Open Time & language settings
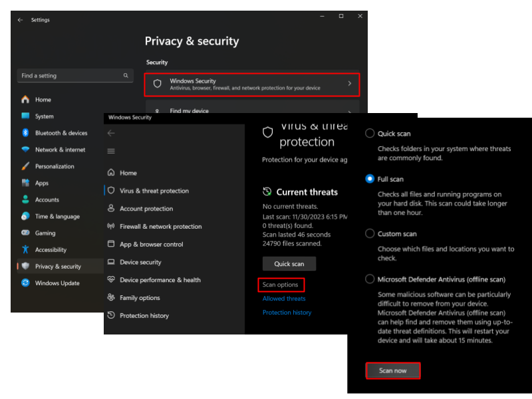The height and width of the screenshot is (399, 532). 57,217
